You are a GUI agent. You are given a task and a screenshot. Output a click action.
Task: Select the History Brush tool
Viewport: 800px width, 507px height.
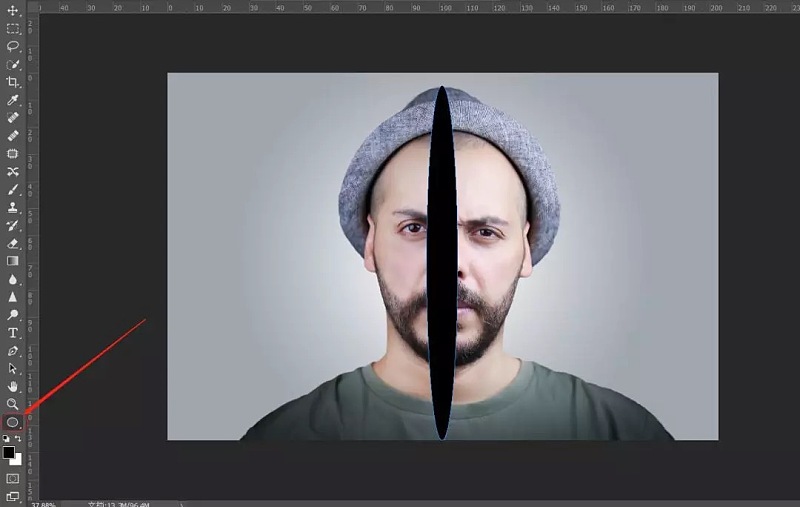(12, 225)
